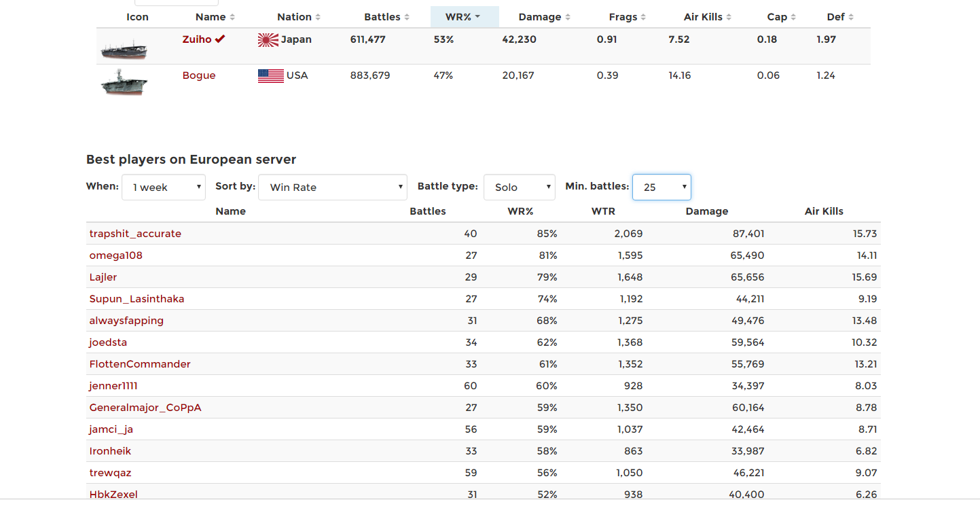Screen dimensions: 980x517
Task: Open the Bogue ship link
Action: coord(199,75)
